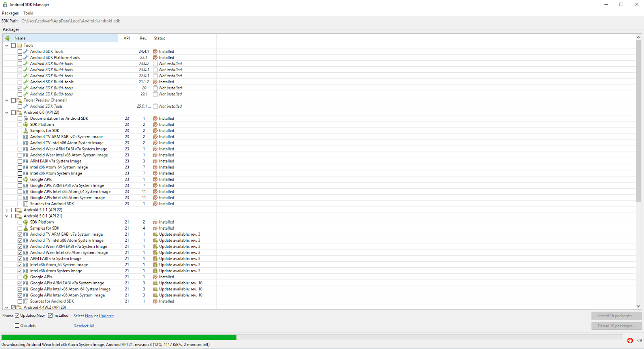Click Install 16 packages button
The height and width of the screenshot is (349, 644).
click(616, 316)
